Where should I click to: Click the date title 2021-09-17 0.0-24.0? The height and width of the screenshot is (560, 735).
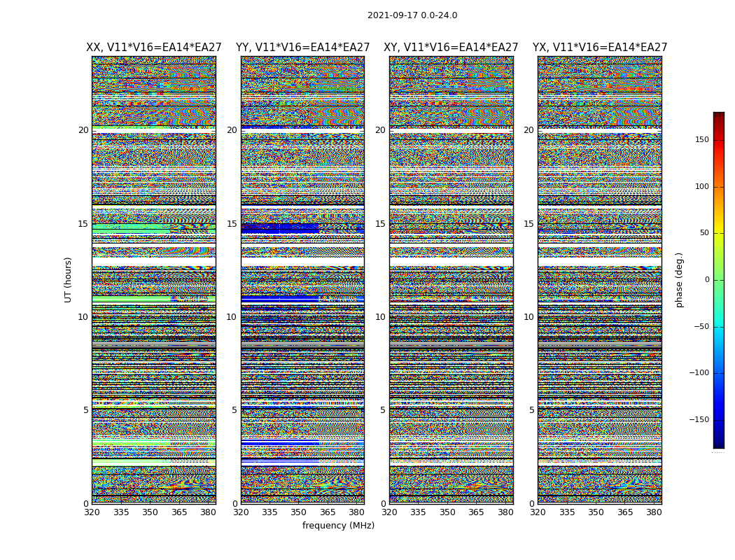(412, 15)
